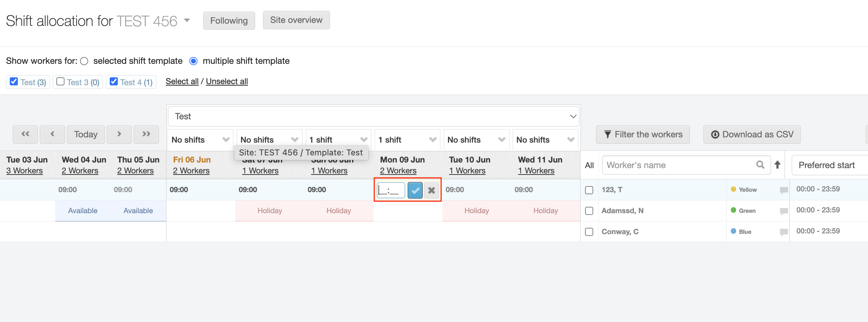Image resolution: width=868 pixels, height=322 pixels.
Task: Open the Site overview page
Action: (x=296, y=20)
